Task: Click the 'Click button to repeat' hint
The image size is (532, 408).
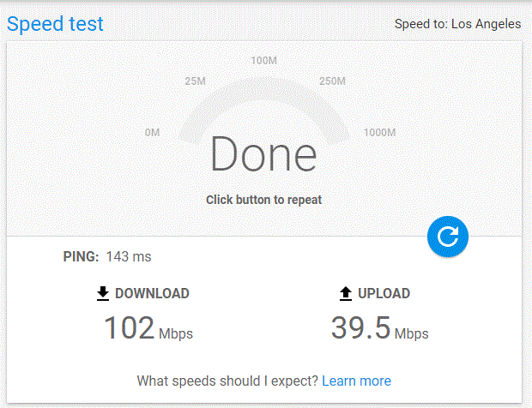Action: (263, 200)
